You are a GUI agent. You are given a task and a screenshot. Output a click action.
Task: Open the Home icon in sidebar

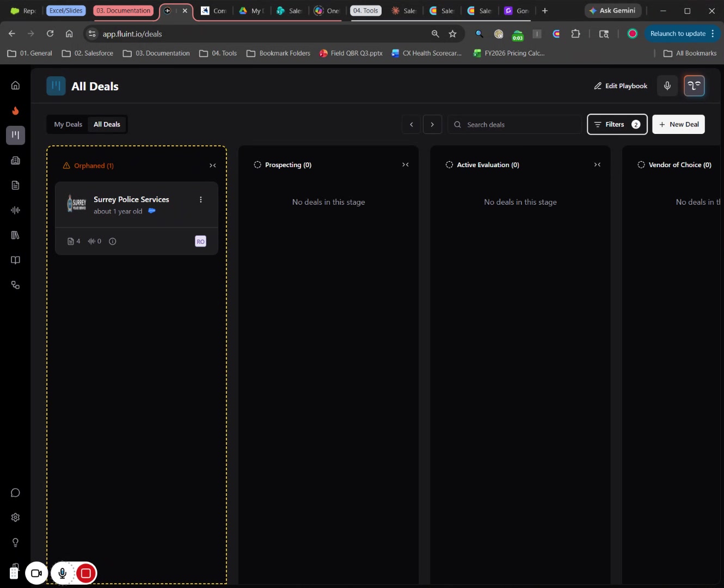15,85
